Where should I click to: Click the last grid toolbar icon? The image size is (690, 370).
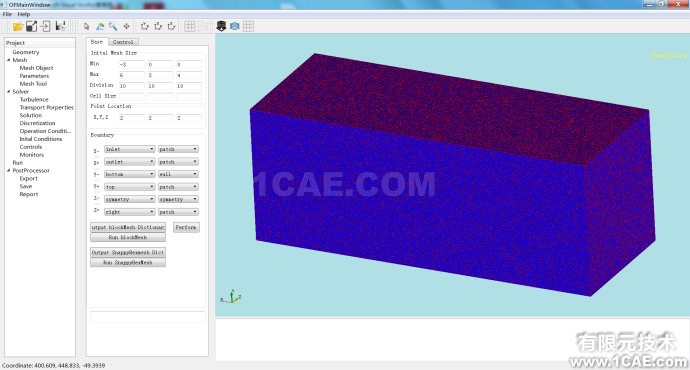248,26
